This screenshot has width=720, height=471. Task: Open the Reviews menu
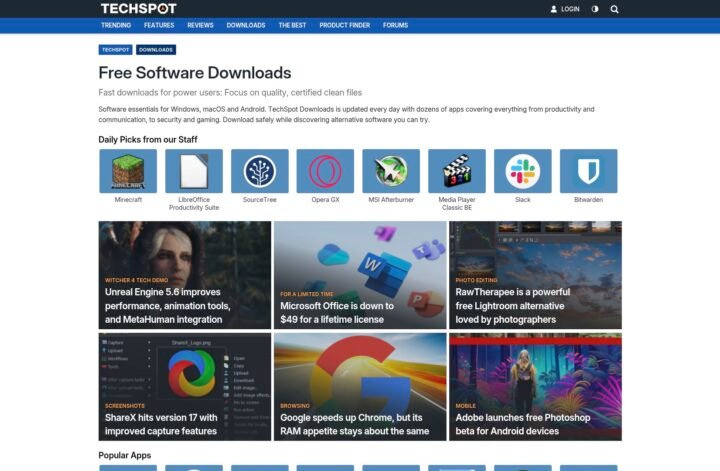coord(200,25)
